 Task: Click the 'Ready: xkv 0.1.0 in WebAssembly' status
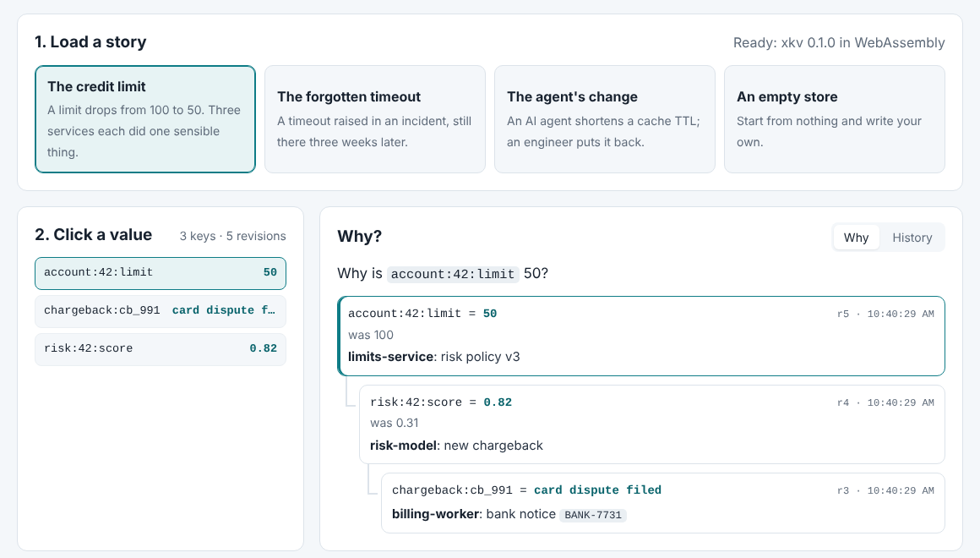pos(839,42)
